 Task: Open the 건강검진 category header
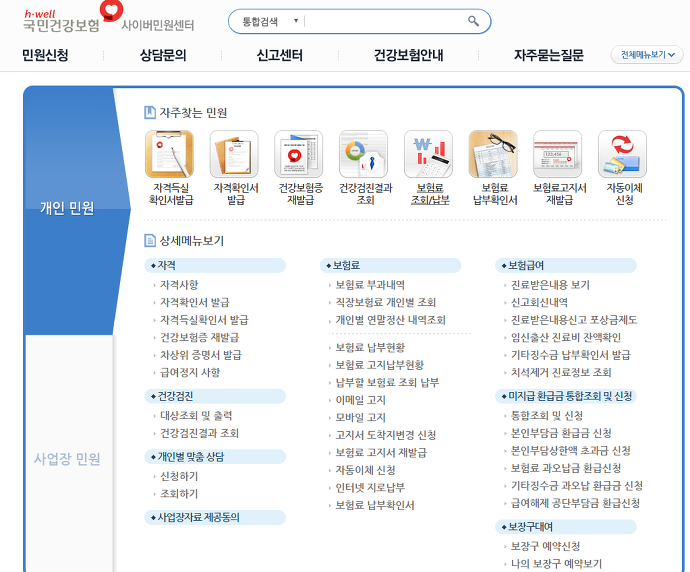tap(215, 396)
